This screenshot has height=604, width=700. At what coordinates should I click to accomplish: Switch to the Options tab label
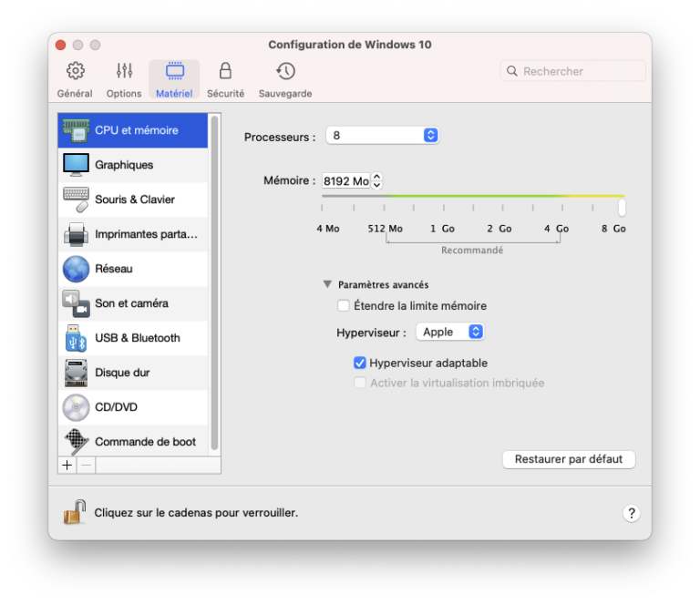click(x=124, y=94)
